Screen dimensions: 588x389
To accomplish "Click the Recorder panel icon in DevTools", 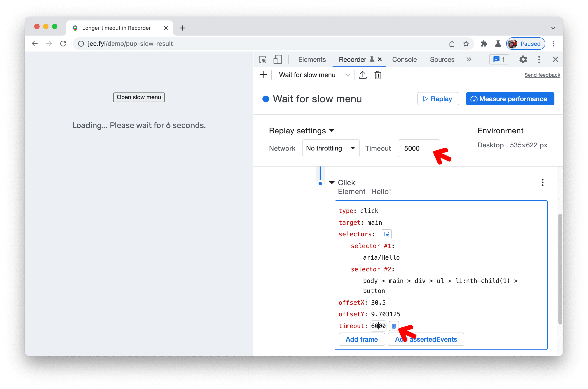I will (x=372, y=59).
